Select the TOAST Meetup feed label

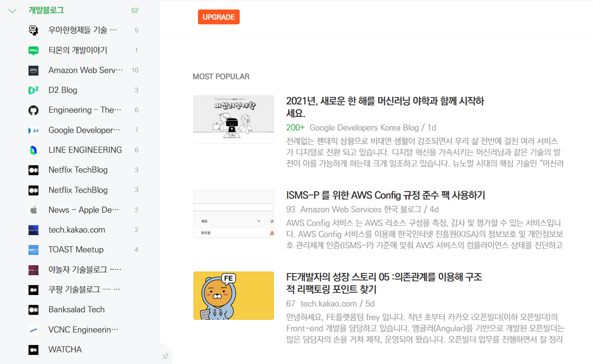(x=76, y=250)
